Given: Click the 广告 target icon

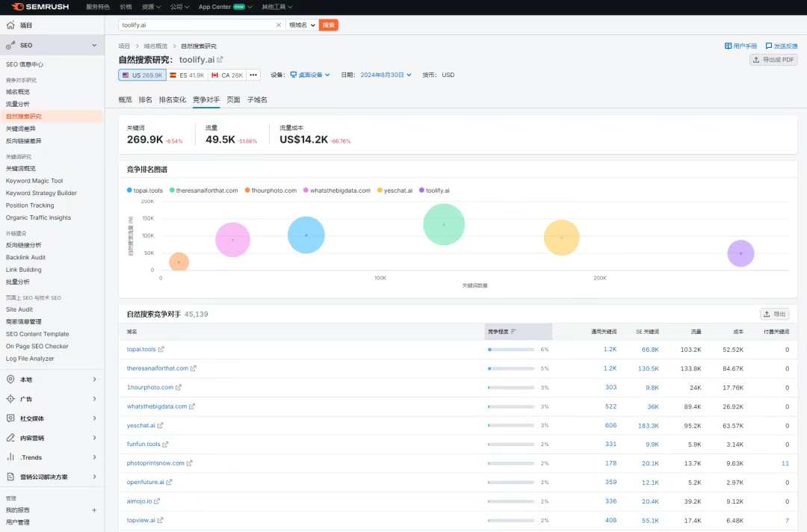Looking at the screenshot, I should 10,399.
